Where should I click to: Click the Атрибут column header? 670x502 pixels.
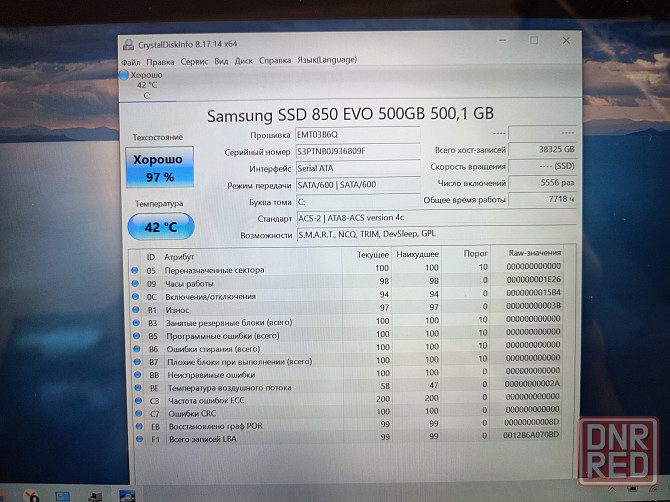point(179,257)
